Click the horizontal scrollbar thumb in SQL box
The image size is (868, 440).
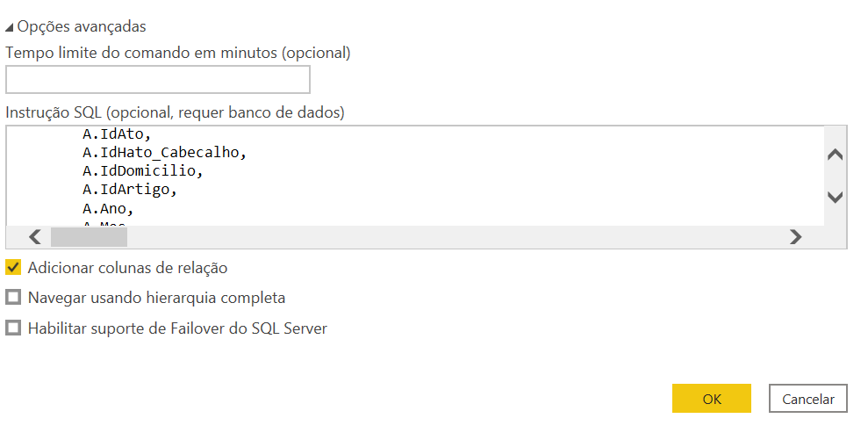90,237
